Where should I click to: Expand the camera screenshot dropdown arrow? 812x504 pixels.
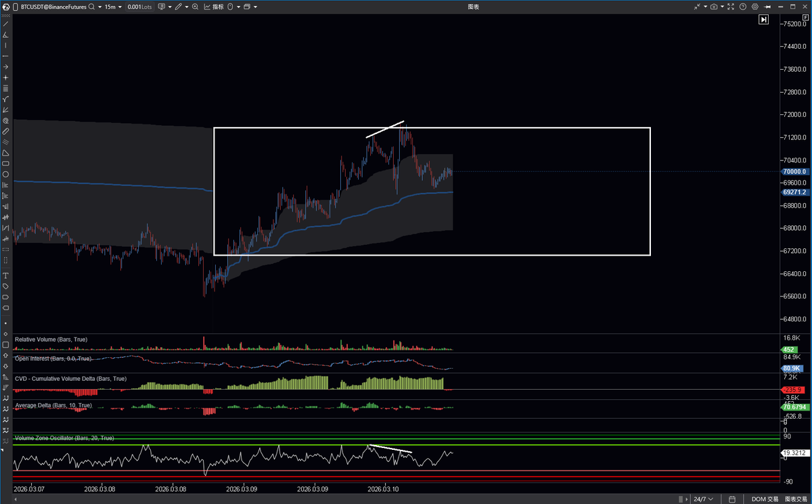722,7
